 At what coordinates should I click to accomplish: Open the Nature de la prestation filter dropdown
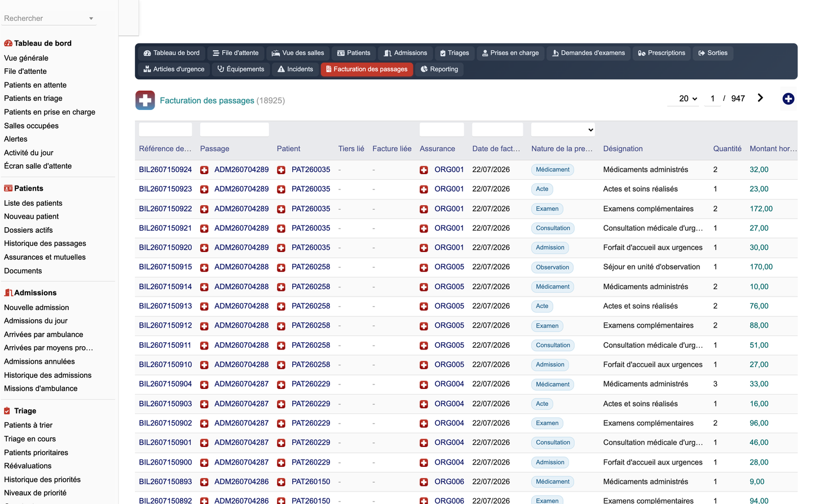point(563,130)
